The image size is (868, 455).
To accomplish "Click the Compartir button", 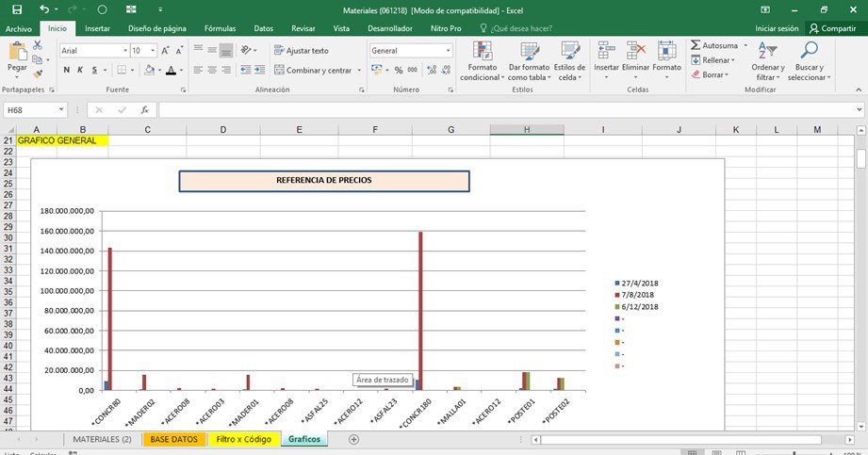I will click(x=832, y=28).
